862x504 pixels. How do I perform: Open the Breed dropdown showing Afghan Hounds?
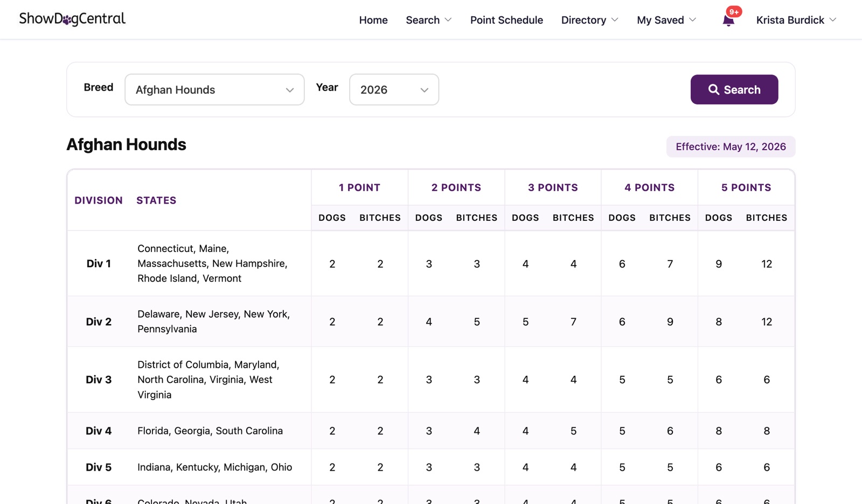[x=214, y=89]
